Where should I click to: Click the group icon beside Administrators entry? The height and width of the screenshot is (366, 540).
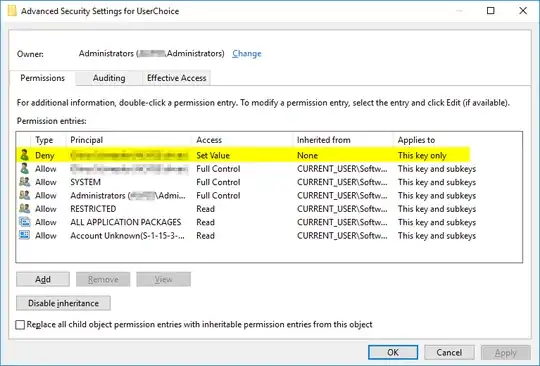(24, 195)
